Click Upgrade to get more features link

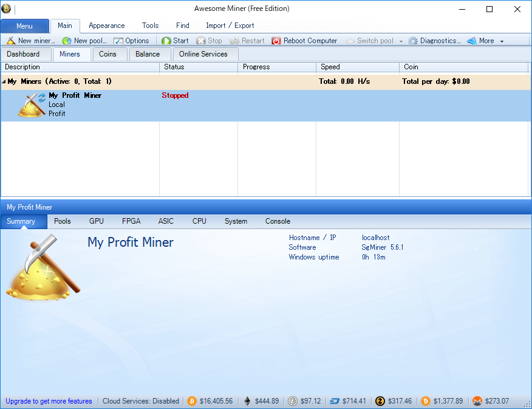click(x=49, y=401)
